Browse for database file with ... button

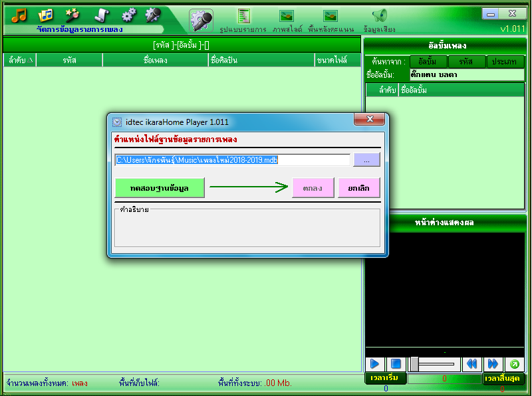(366, 159)
